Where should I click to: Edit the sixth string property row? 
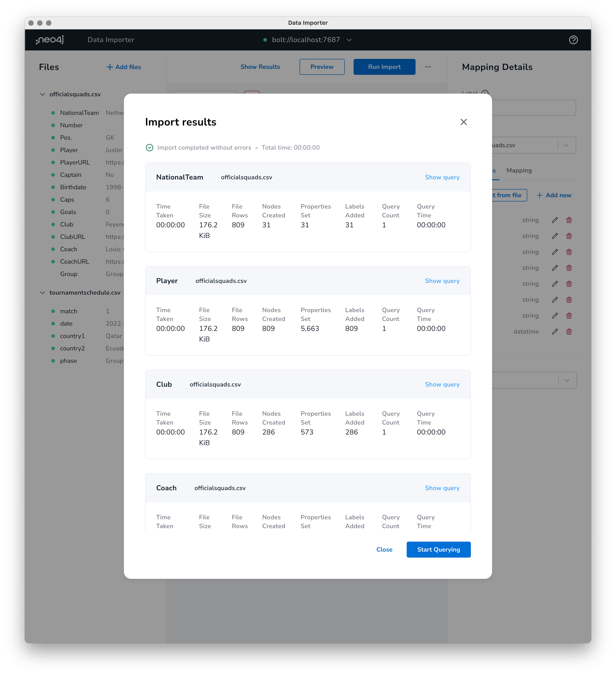pos(555,300)
